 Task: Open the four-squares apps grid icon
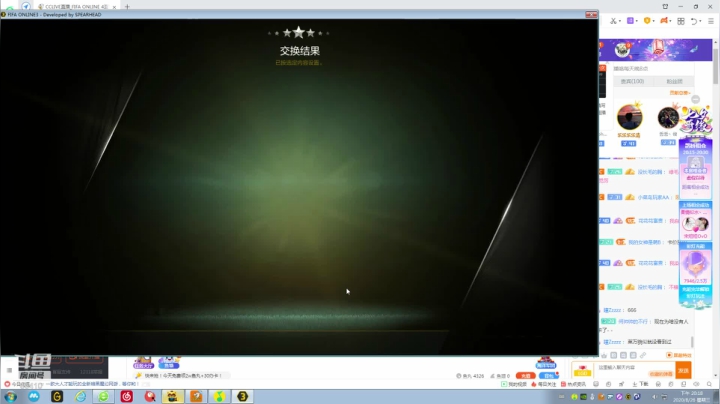[x=681, y=21]
